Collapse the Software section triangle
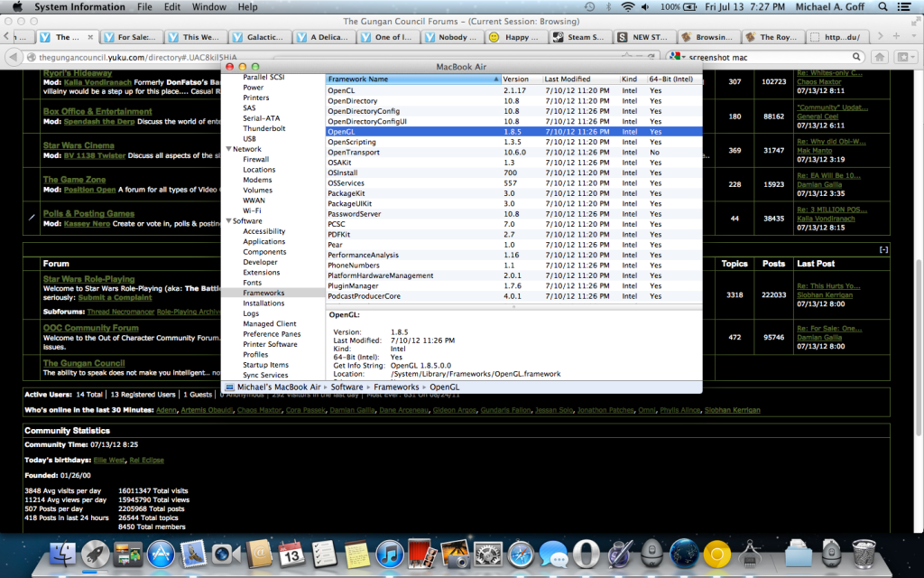 (x=228, y=221)
